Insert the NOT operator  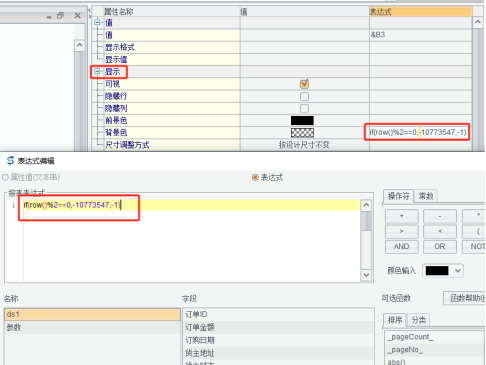tap(474, 246)
